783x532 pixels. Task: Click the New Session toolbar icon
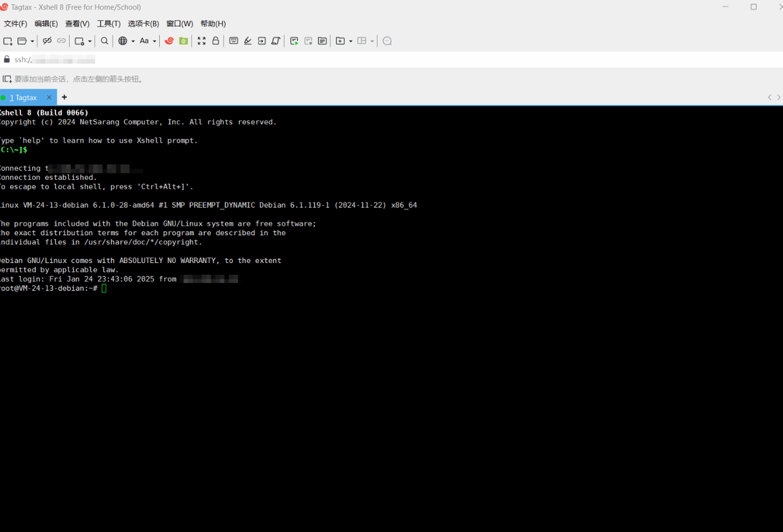click(8, 41)
